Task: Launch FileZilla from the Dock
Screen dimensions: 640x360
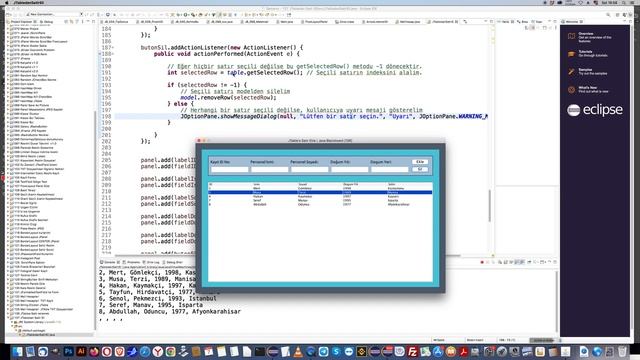Action: 412,351
